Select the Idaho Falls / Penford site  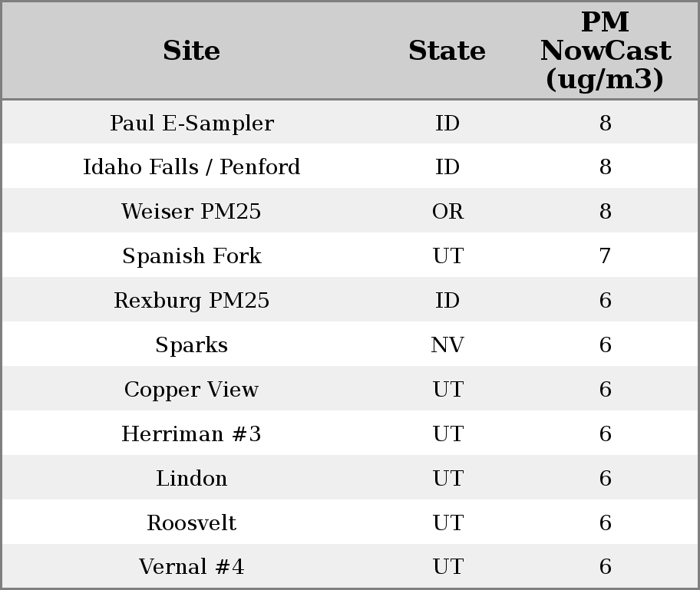(191, 167)
